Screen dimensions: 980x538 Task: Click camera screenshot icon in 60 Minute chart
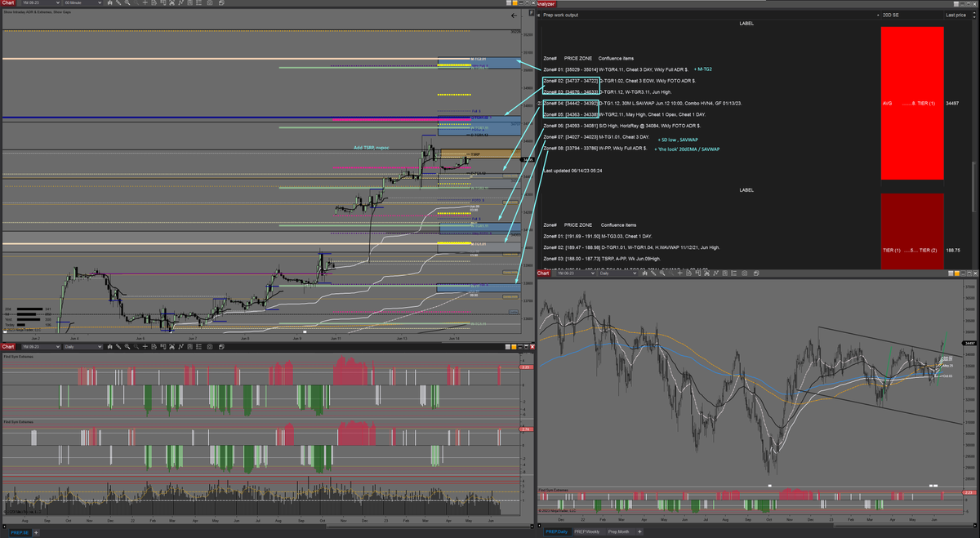[x=210, y=4]
